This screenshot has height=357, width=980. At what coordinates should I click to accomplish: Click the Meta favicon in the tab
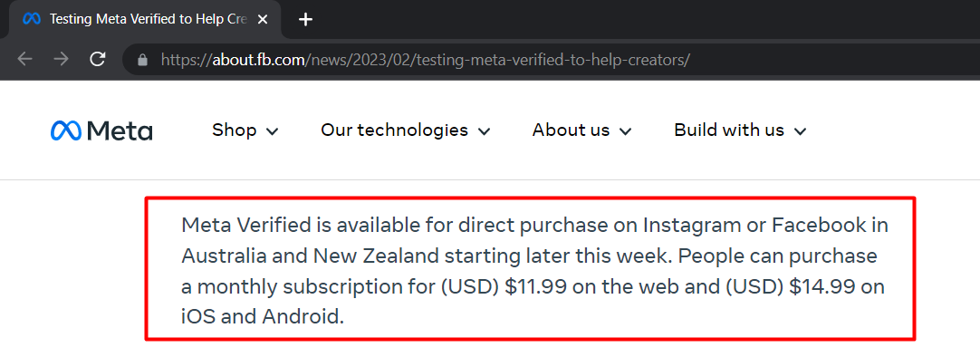coord(32,19)
